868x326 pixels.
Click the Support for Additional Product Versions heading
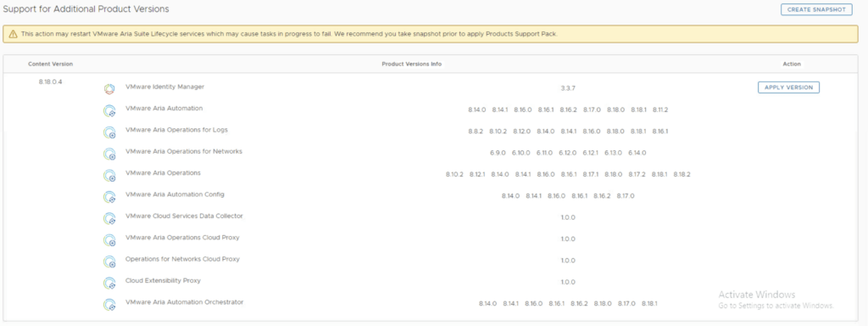(86, 8)
